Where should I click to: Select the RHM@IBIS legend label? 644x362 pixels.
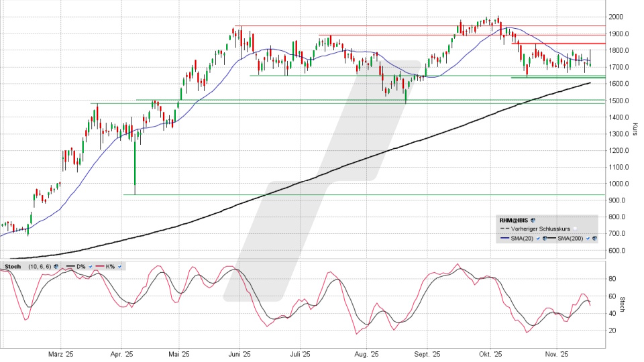pos(514,221)
